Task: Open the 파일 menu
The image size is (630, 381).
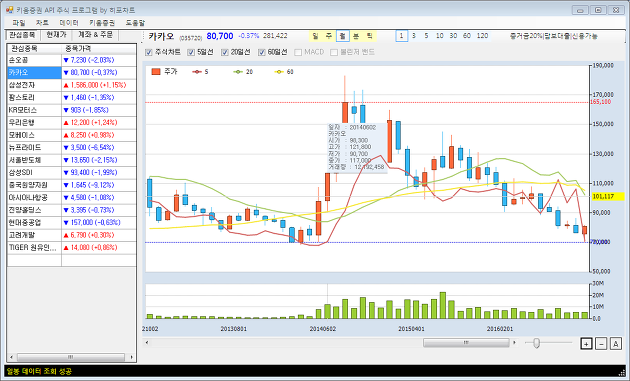Action: [18, 23]
